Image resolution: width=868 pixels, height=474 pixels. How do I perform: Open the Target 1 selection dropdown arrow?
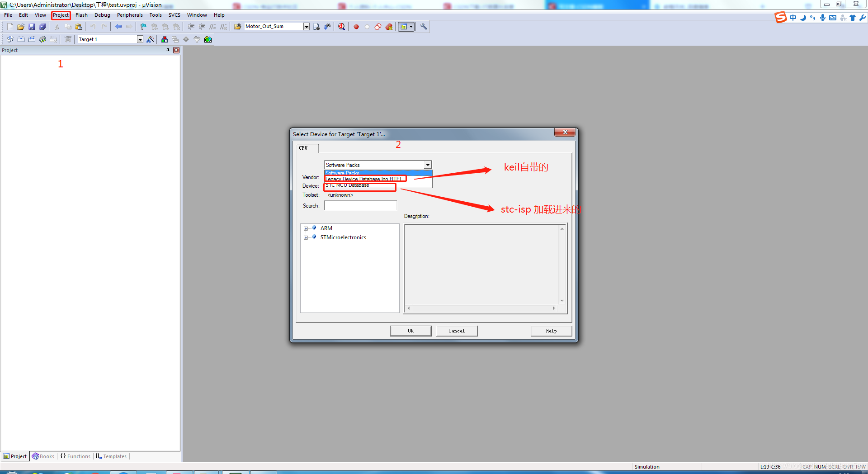pyautogui.click(x=140, y=39)
